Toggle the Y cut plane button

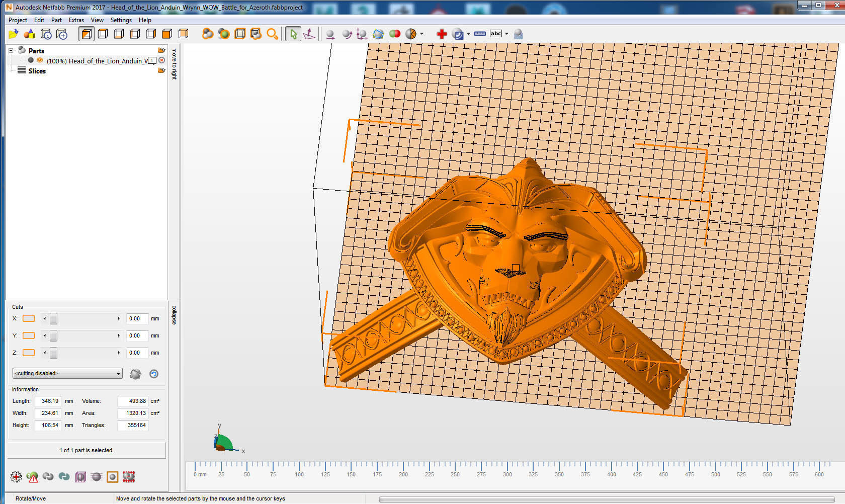[x=29, y=335]
